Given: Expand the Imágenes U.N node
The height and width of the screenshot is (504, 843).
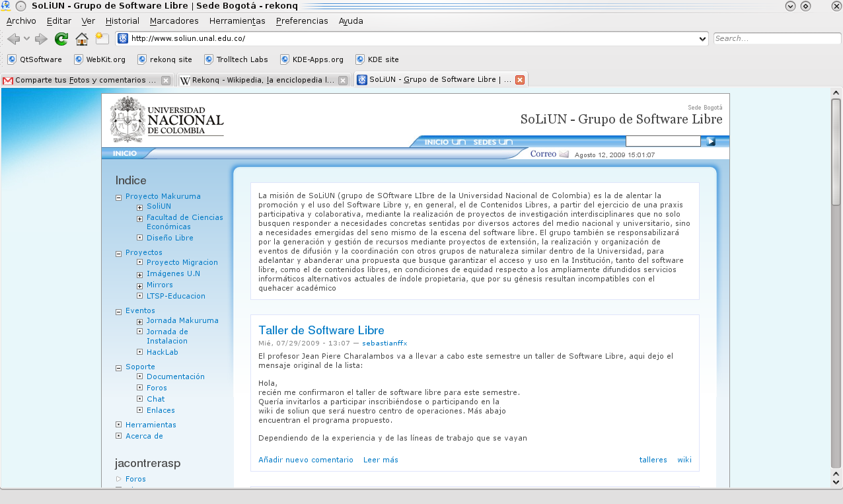Looking at the screenshot, I should (139, 275).
